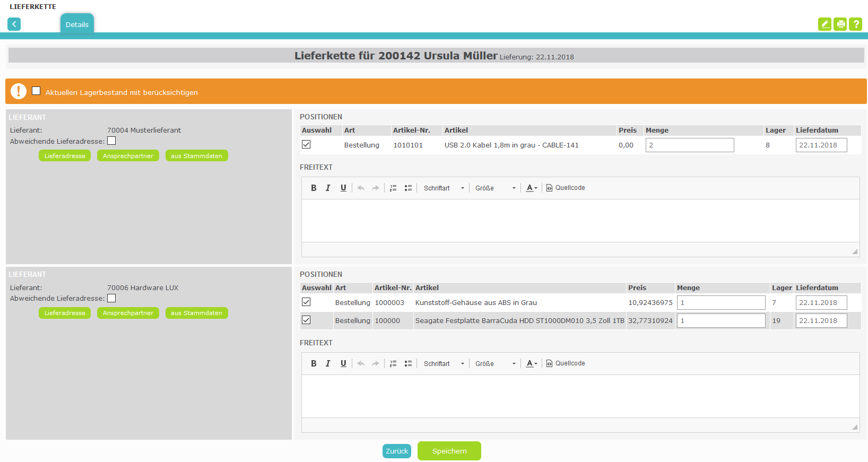This screenshot has height=462, width=868.
Task: Open text color picker in first editor
Action: click(x=532, y=188)
